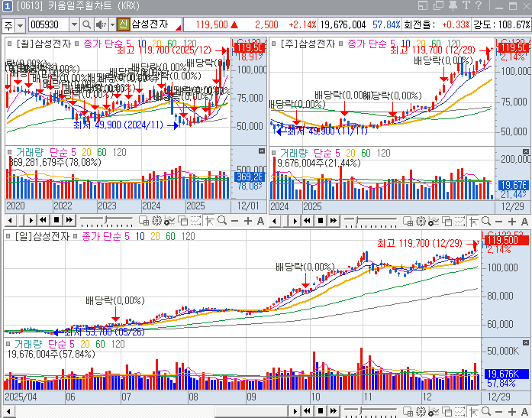Image resolution: width=532 pixels, height=418 pixels.
Task: Toggle crosshair pointer icon on weekly chart toolbar
Action: tap(474, 222)
